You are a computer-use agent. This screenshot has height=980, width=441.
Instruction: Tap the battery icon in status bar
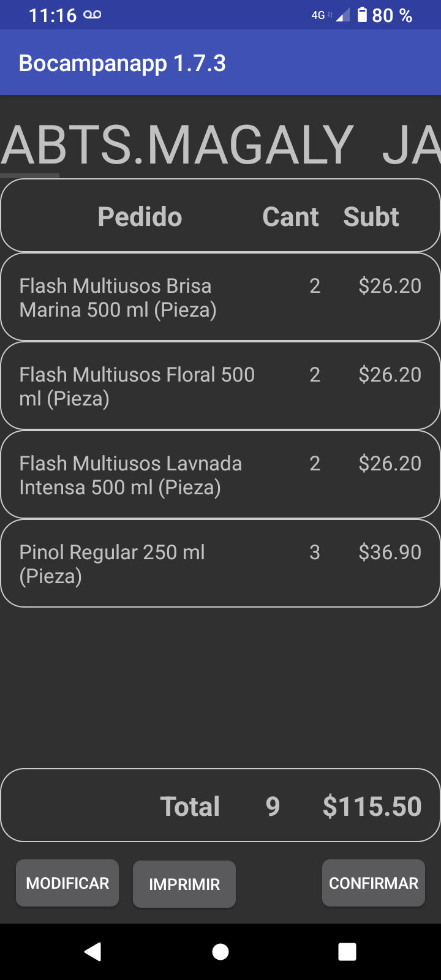(x=362, y=15)
